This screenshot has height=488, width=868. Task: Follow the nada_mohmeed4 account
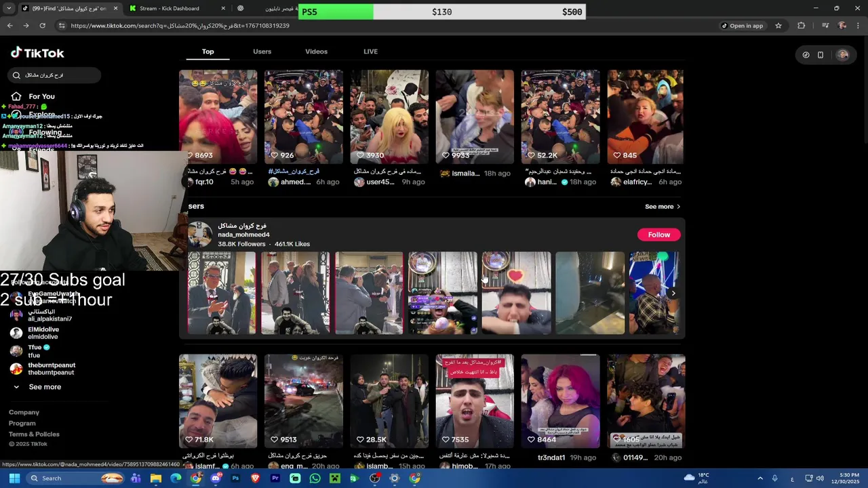coord(658,235)
